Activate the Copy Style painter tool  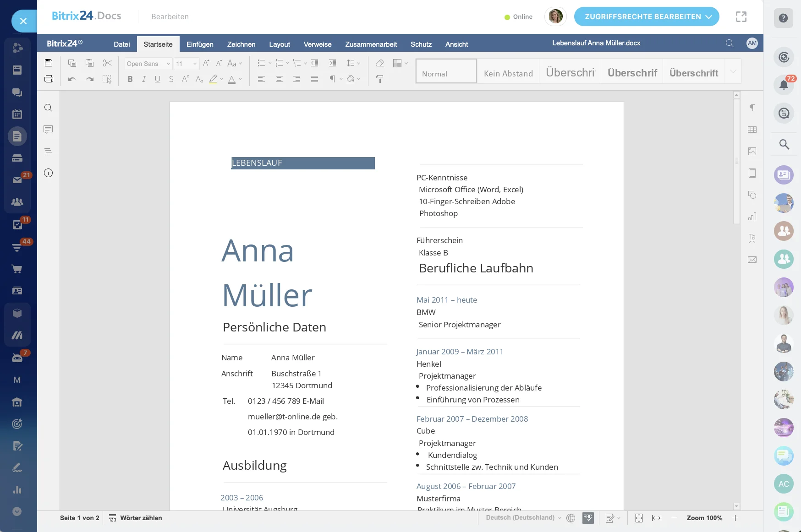click(380, 79)
